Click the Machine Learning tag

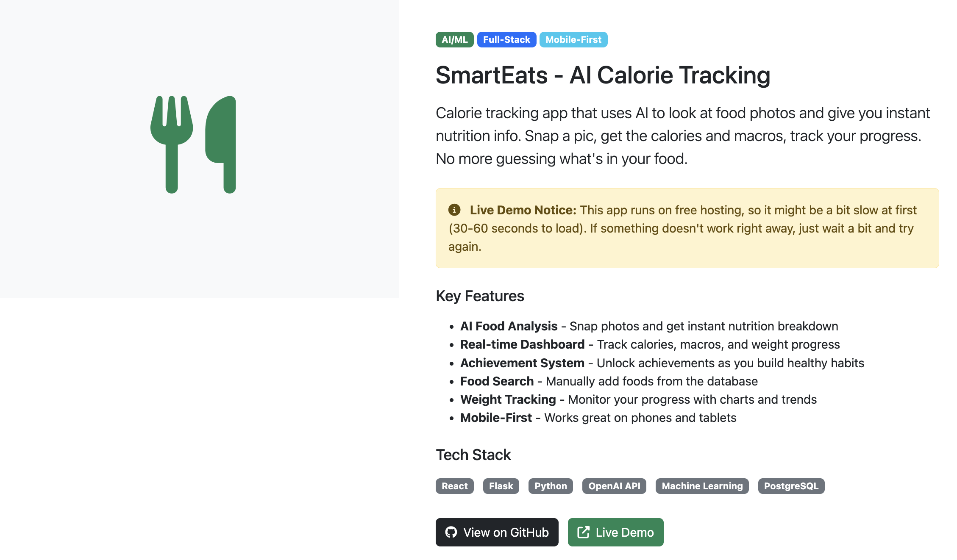click(x=702, y=486)
